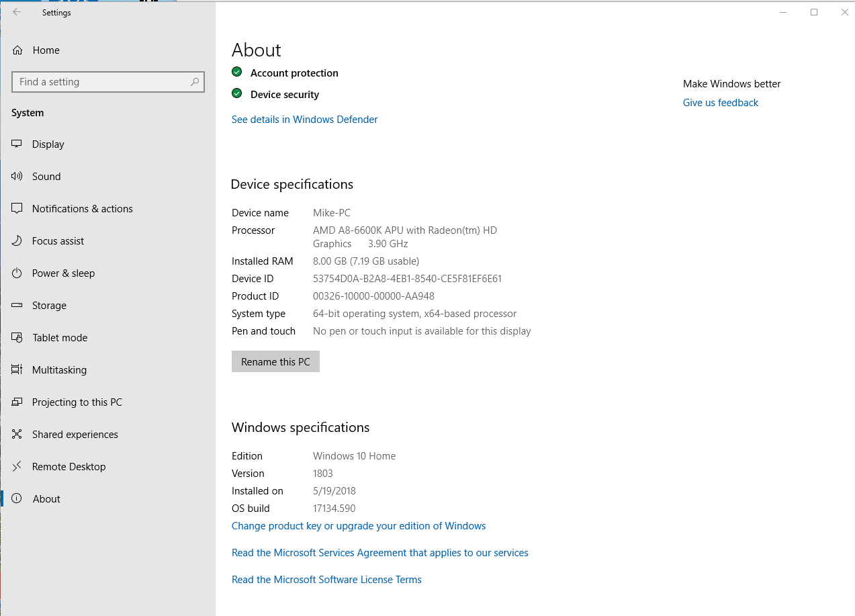This screenshot has width=855, height=616.
Task: Click the Device ID value
Action: (408, 279)
